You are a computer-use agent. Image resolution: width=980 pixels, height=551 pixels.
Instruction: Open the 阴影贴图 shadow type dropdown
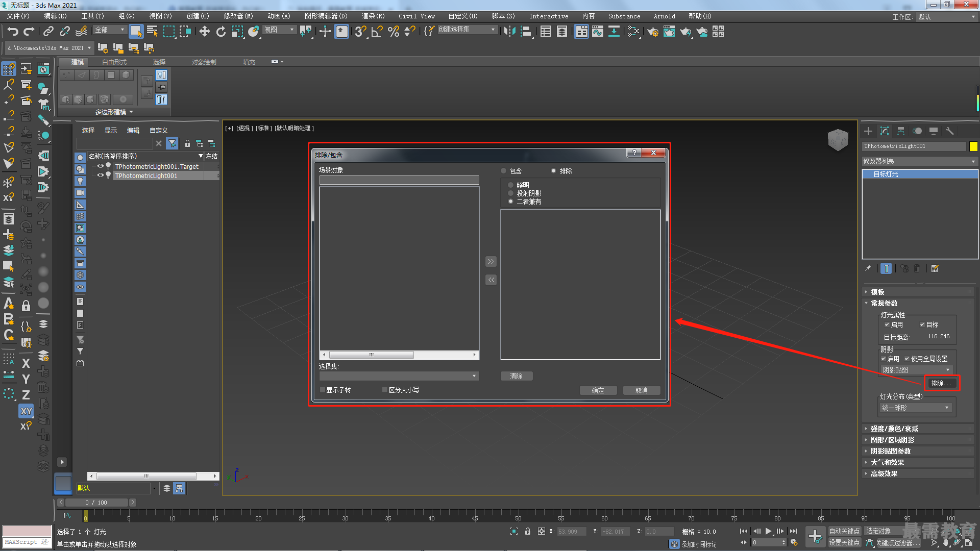[916, 370]
